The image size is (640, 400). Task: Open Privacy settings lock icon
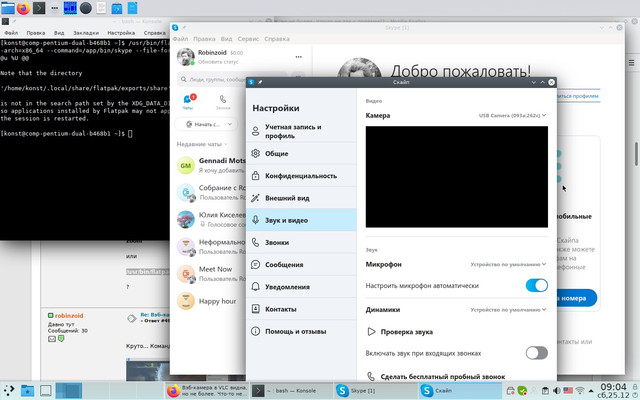pos(256,176)
